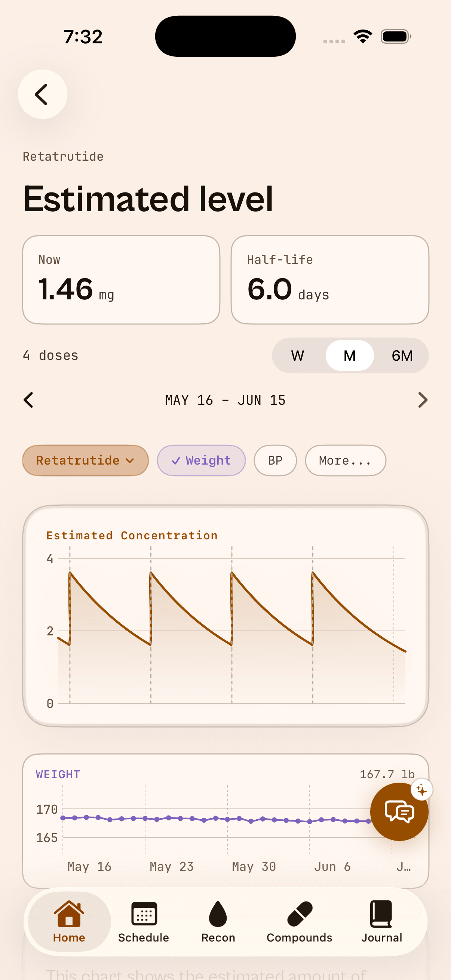Open the More... overlay options
Image resolution: width=451 pixels, height=980 pixels.
coord(346,460)
